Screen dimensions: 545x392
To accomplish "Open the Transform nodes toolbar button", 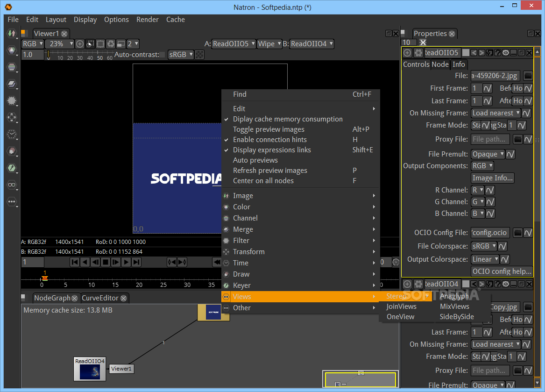I will coord(12,118).
